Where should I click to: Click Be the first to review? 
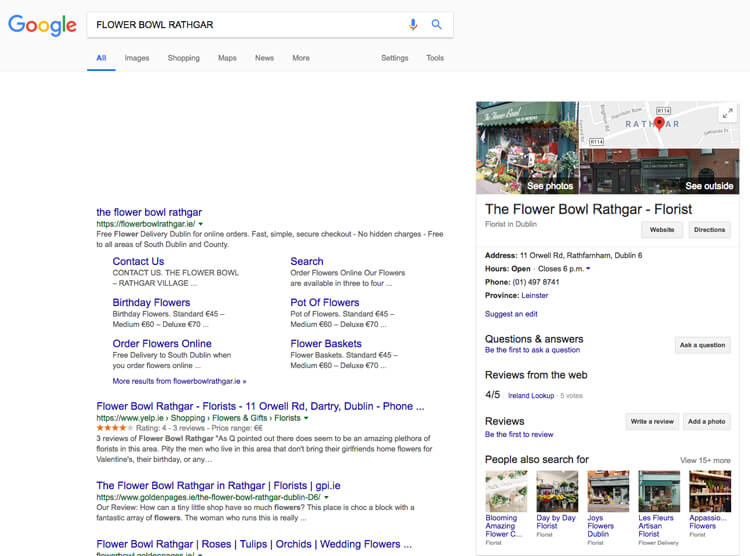point(519,434)
